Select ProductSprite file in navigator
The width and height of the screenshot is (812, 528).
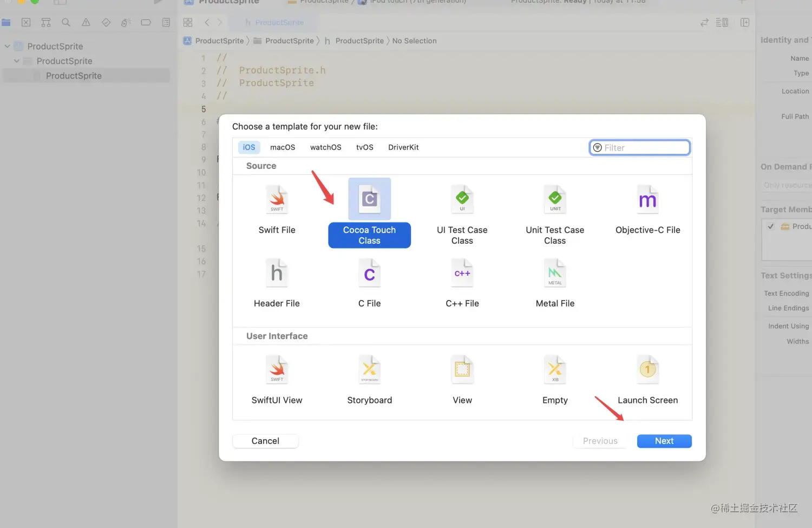(87, 76)
